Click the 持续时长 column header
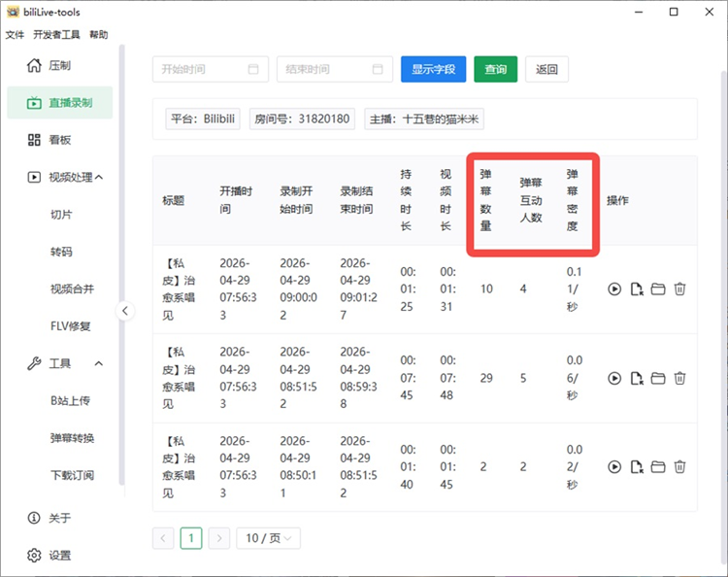Image resolution: width=728 pixels, height=577 pixels. coord(406,200)
